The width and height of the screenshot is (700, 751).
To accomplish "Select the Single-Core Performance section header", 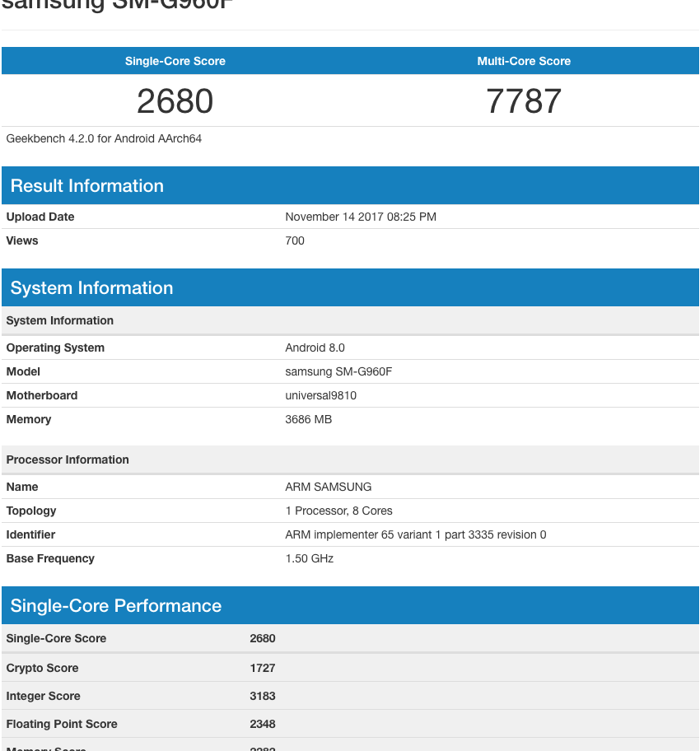I will [116, 606].
